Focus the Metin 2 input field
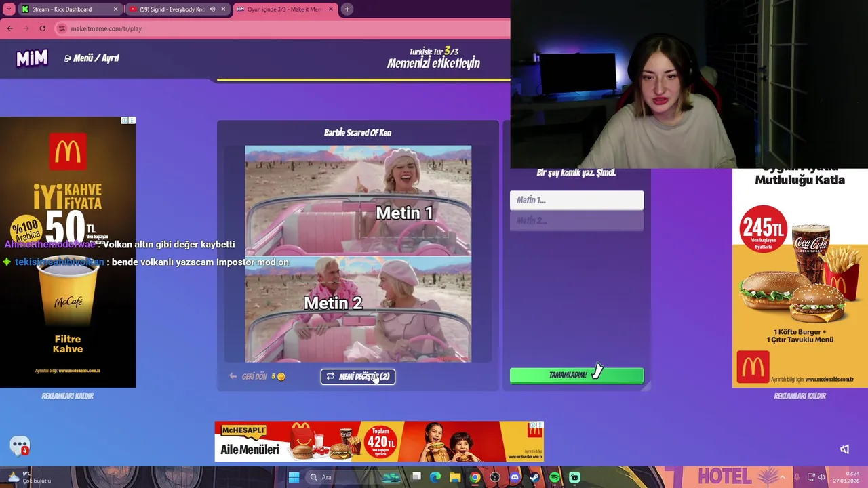The height and width of the screenshot is (488, 868). (576, 221)
